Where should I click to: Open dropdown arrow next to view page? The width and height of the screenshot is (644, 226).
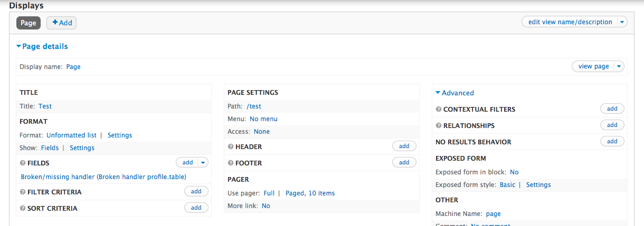619,66
